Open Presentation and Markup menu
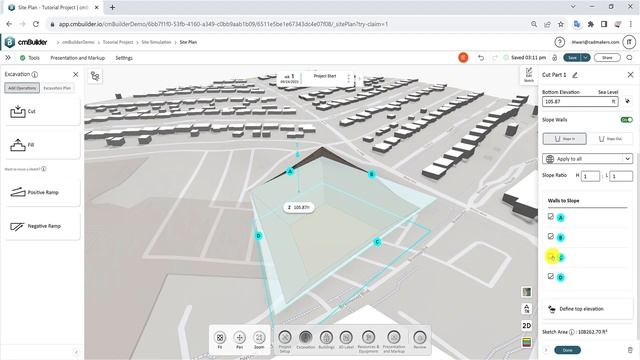This screenshot has height=360, width=640. click(x=78, y=58)
